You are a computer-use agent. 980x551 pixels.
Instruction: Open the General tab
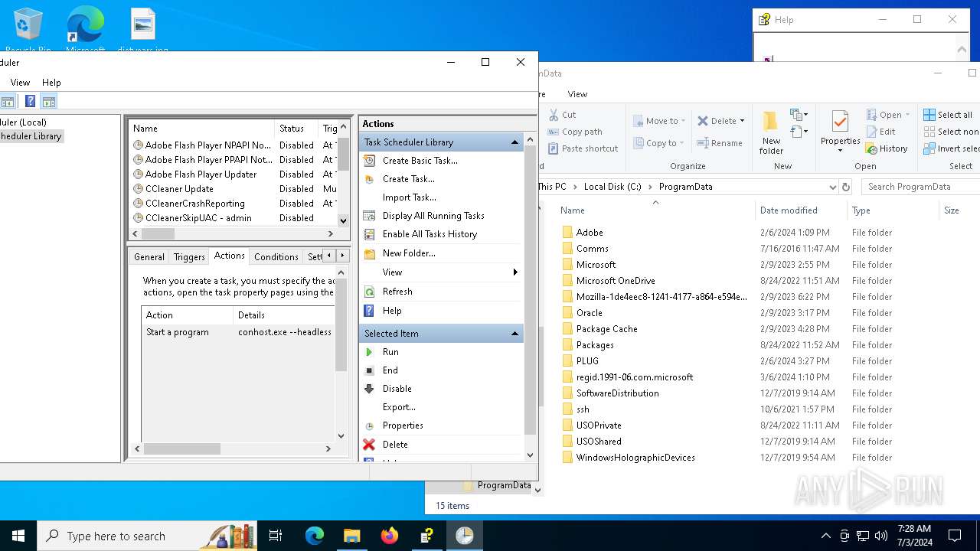pyautogui.click(x=149, y=257)
